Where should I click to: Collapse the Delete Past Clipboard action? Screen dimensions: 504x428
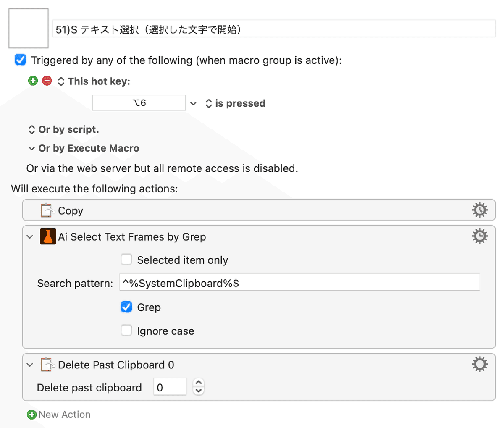30,365
